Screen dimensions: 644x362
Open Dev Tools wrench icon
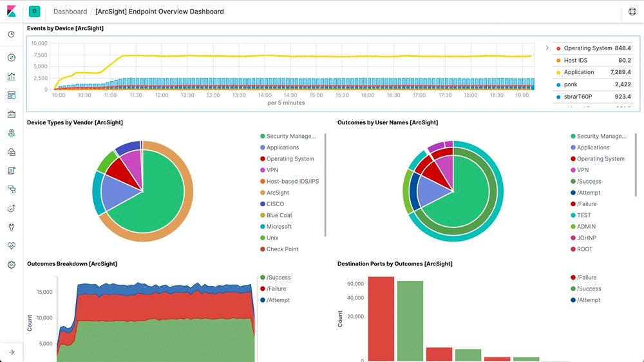[x=12, y=227]
